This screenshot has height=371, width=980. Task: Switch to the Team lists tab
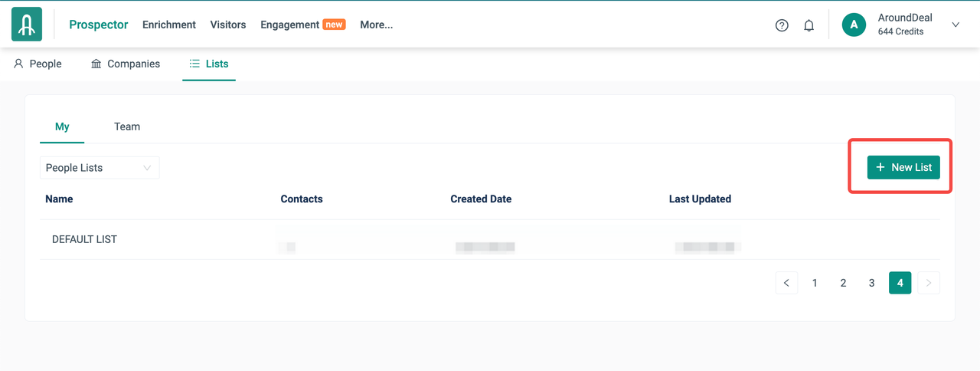click(127, 126)
